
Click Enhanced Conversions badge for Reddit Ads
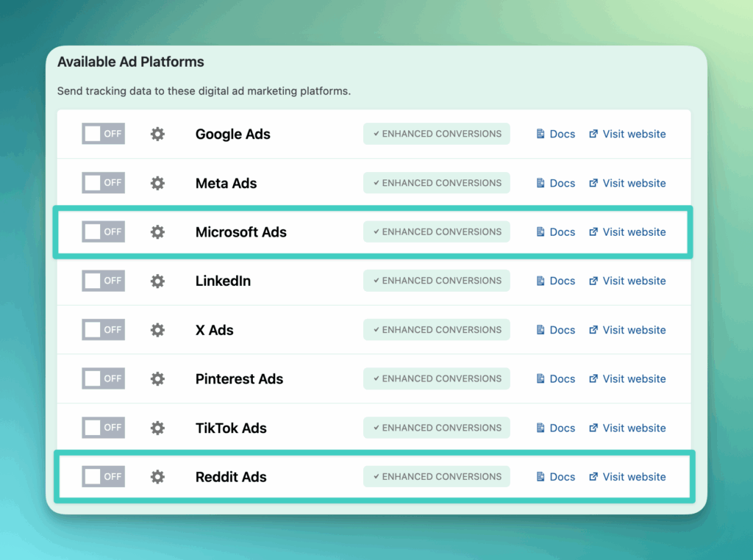point(437,476)
